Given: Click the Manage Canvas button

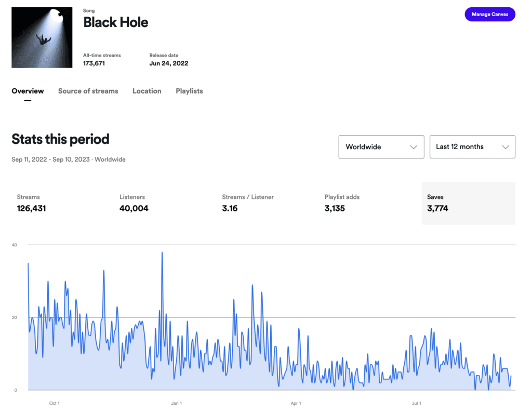Looking at the screenshot, I should [489, 14].
